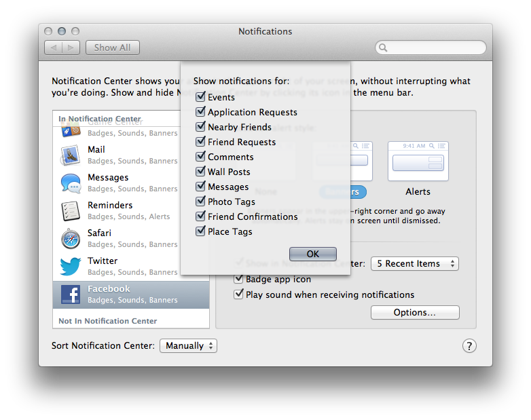The width and height of the screenshot is (531, 420).
Task: Confirm the sheet with OK
Action: coord(312,254)
